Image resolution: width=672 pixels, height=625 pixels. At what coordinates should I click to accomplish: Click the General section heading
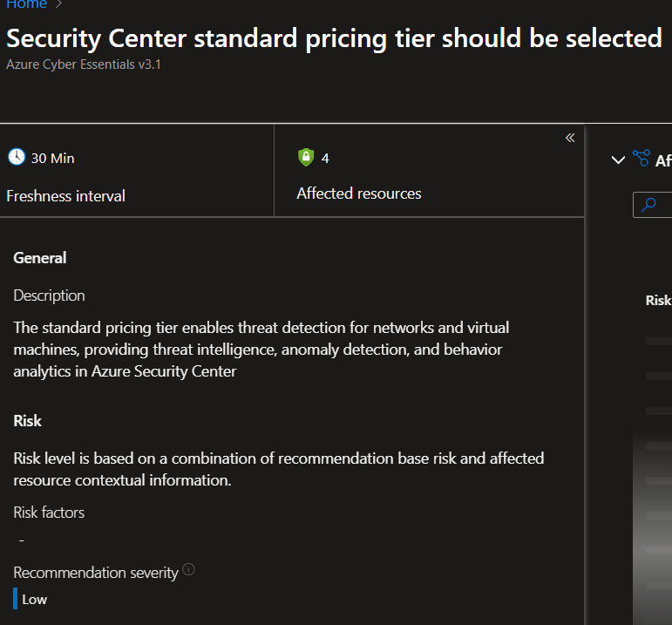pyautogui.click(x=40, y=257)
